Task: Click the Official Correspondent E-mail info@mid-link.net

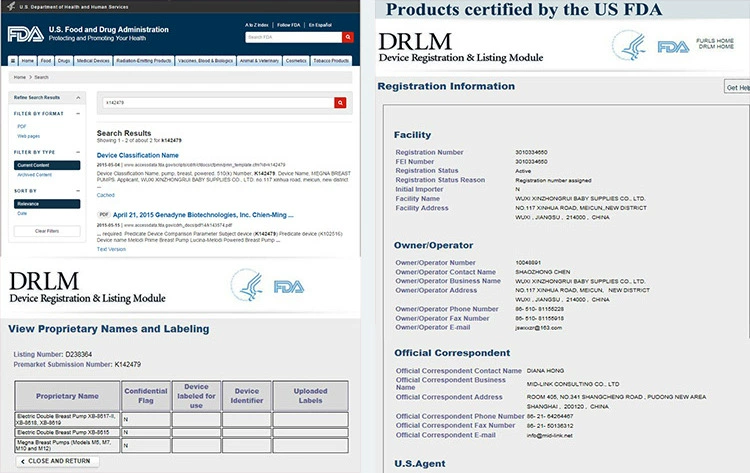Action: coord(550,436)
